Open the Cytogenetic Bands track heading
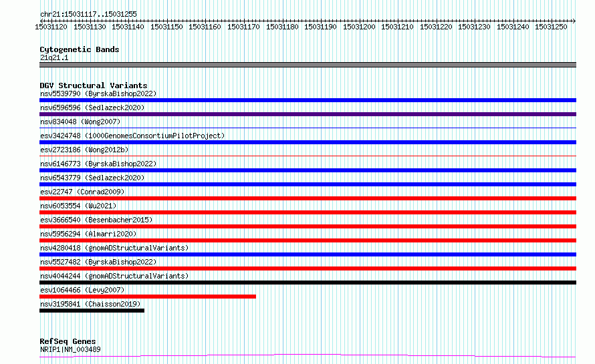Viewport: 595px width, 364px height. click(x=80, y=49)
